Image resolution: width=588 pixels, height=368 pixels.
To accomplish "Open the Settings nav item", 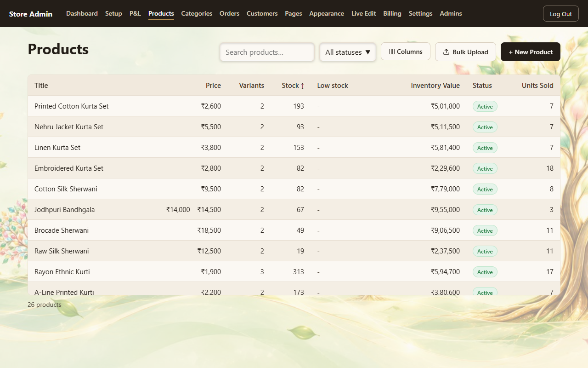I will click(x=420, y=13).
